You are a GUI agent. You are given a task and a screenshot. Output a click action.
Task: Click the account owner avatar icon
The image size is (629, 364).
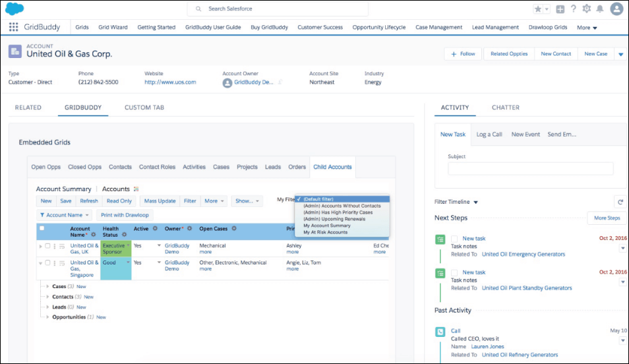tap(227, 82)
